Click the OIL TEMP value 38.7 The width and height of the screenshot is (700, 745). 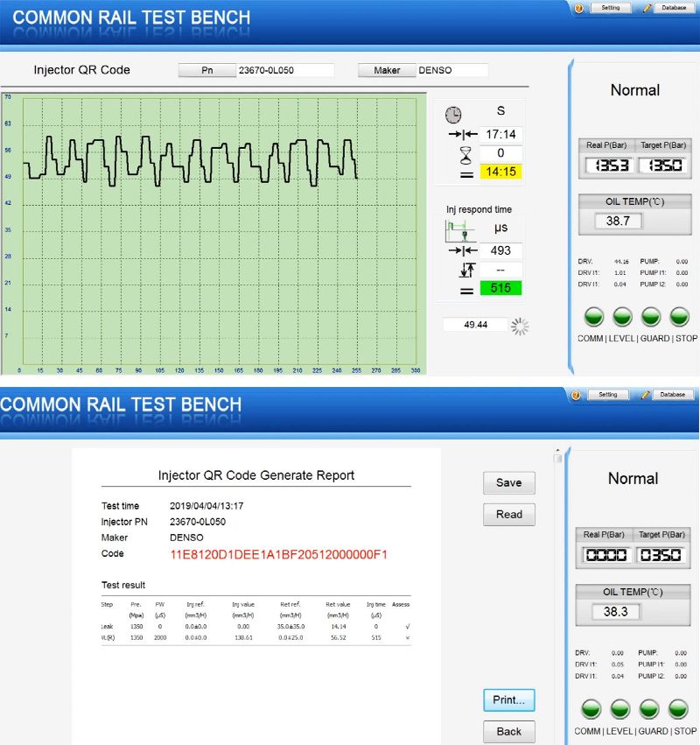618,221
